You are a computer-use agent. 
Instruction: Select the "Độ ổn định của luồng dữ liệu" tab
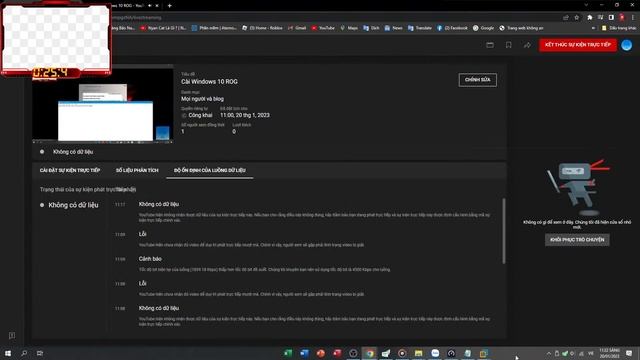pyautogui.click(x=209, y=170)
